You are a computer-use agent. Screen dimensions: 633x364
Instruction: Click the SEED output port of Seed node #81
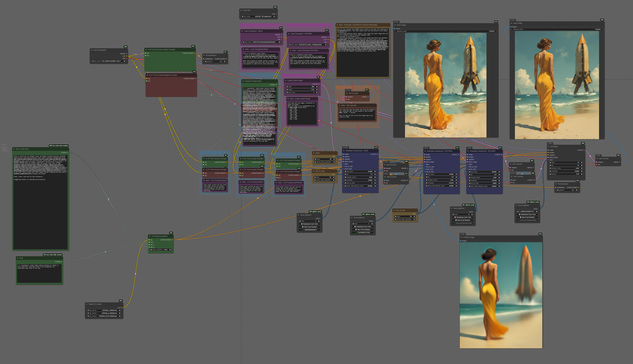(374, 221)
